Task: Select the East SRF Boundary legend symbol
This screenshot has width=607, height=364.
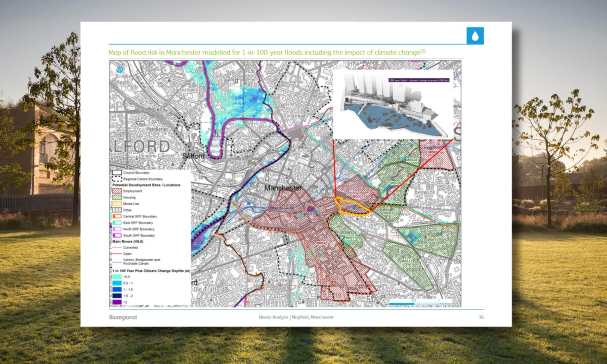Action: pyautogui.click(x=116, y=222)
